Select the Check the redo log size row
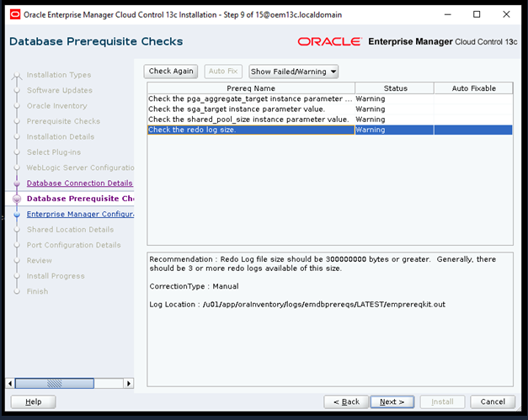This screenshot has height=420, width=528. tap(330, 130)
